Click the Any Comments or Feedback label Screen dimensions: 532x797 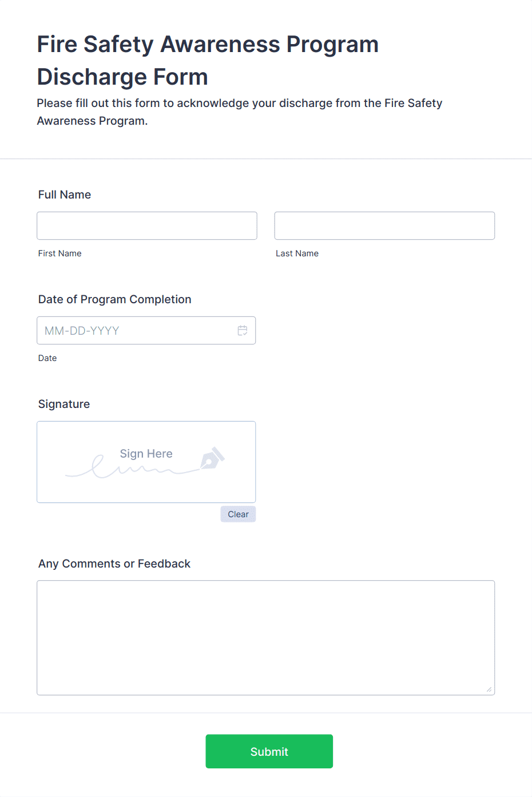tap(114, 564)
